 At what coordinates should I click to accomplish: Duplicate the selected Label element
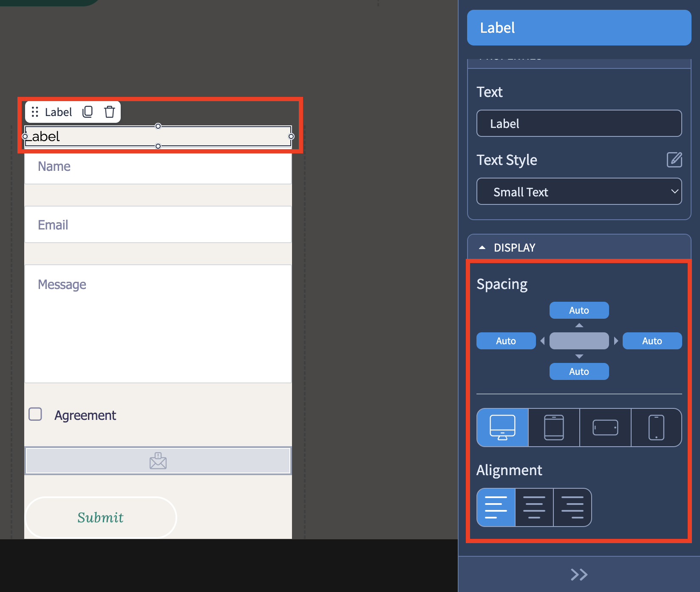click(88, 112)
